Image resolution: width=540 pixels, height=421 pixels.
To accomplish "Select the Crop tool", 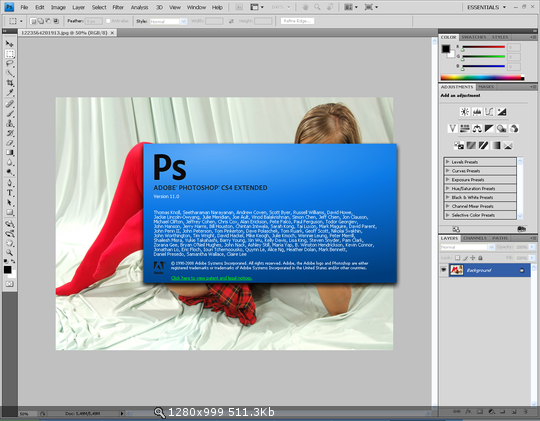I will (x=10, y=83).
